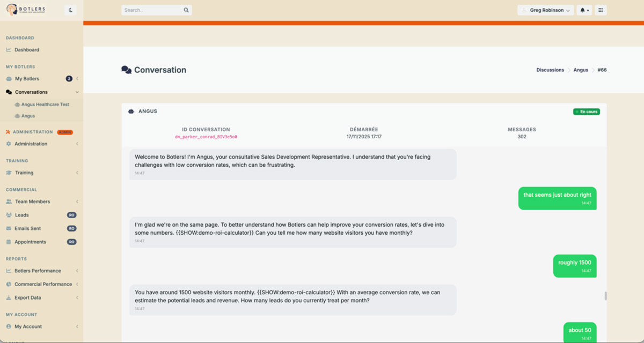644x343 pixels.
Task: Click the Export Data download icon
Action: point(8,297)
